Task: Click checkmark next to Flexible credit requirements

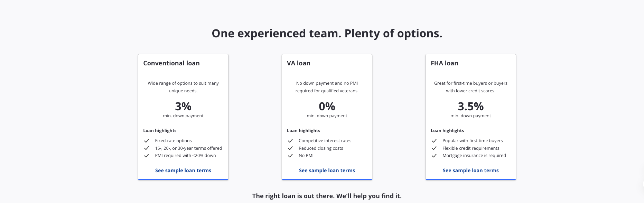Action: click(x=434, y=148)
